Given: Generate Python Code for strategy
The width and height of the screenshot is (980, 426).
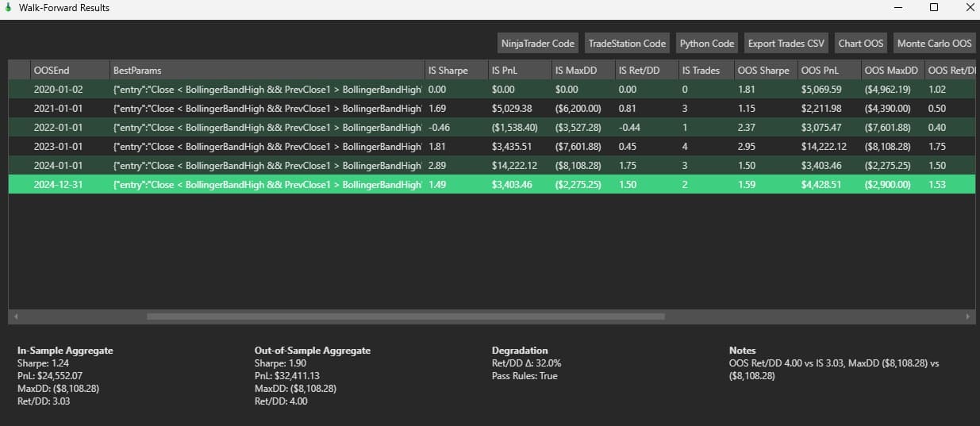Looking at the screenshot, I should pyautogui.click(x=707, y=43).
